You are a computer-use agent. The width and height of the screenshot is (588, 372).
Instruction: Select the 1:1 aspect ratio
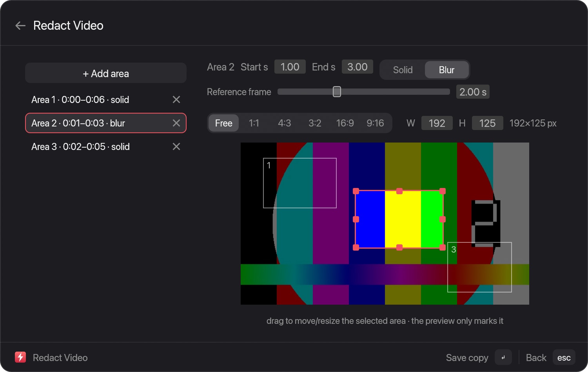(254, 123)
